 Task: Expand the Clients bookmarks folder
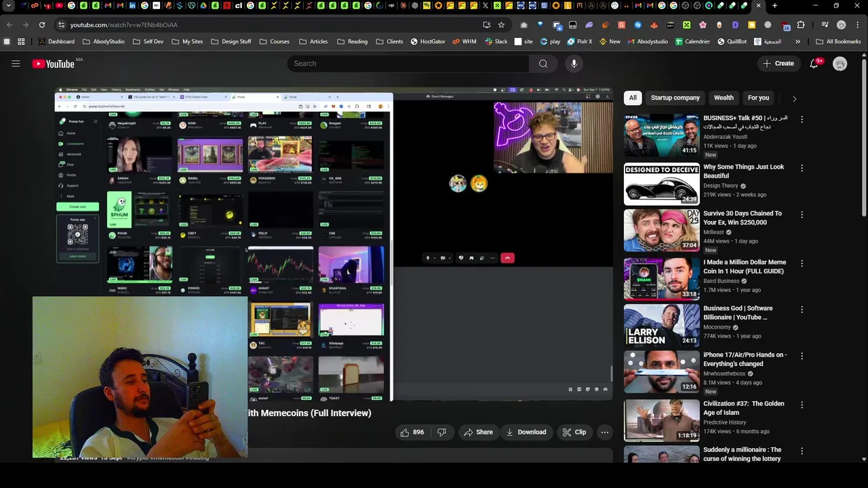click(389, 41)
